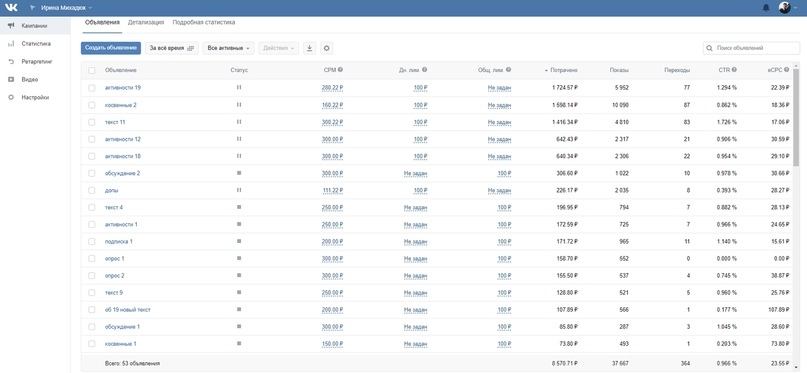
Task: Edit daily limit 100 ₽ of косвенные 2
Action: coord(420,105)
